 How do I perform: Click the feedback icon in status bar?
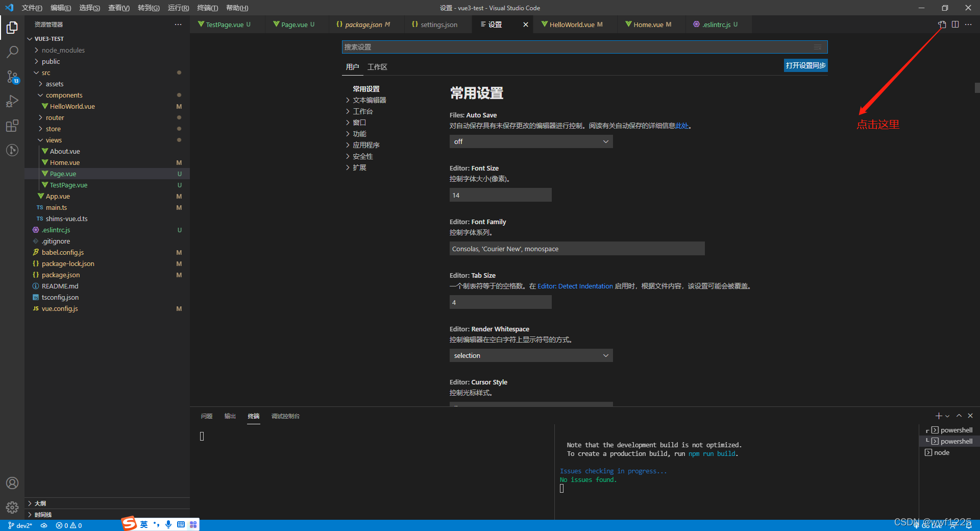click(x=953, y=525)
